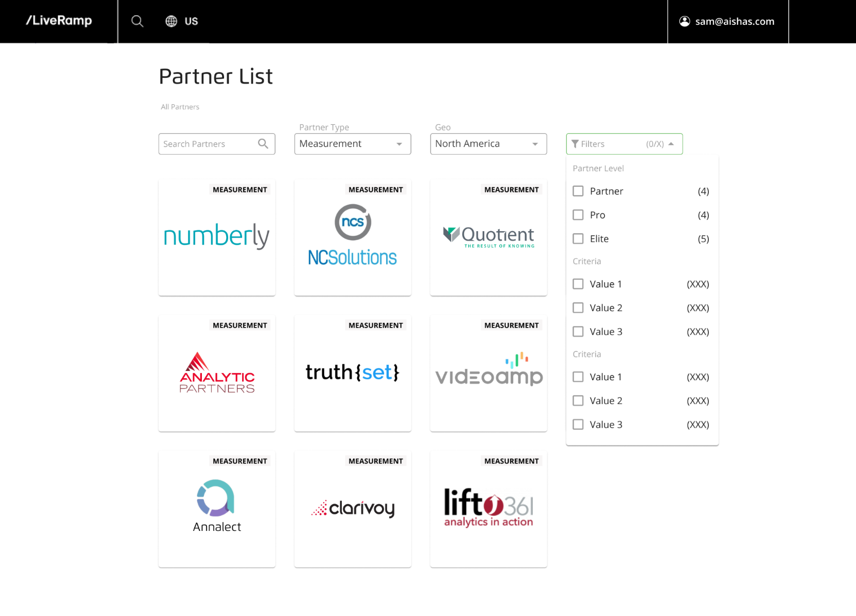Focus the Search Partners field
The image size is (856, 616).
tap(217, 144)
